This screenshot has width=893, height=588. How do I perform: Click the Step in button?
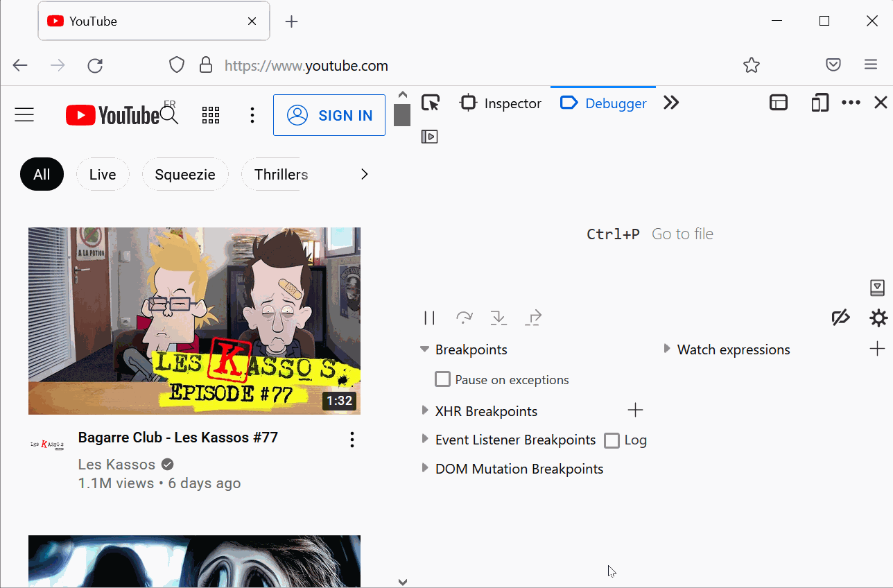pyautogui.click(x=498, y=318)
